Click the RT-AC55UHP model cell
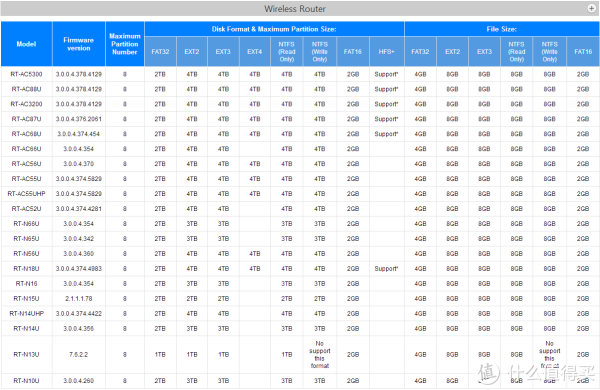Image resolution: width=600 pixels, height=390 pixels. (x=26, y=194)
